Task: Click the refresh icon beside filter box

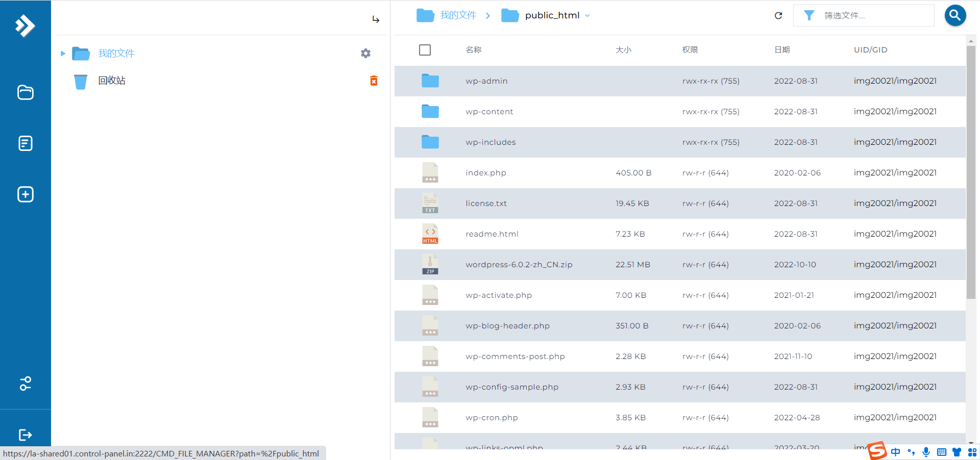Action: (x=778, y=15)
